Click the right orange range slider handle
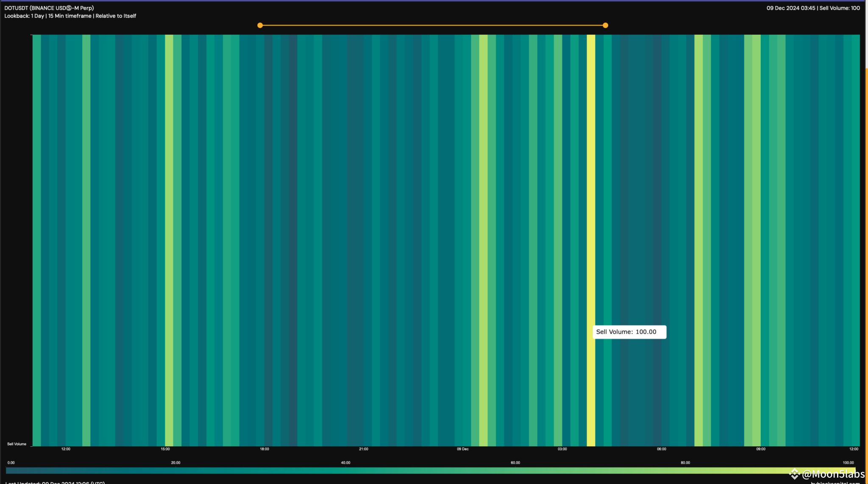 [x=605, y=25]
